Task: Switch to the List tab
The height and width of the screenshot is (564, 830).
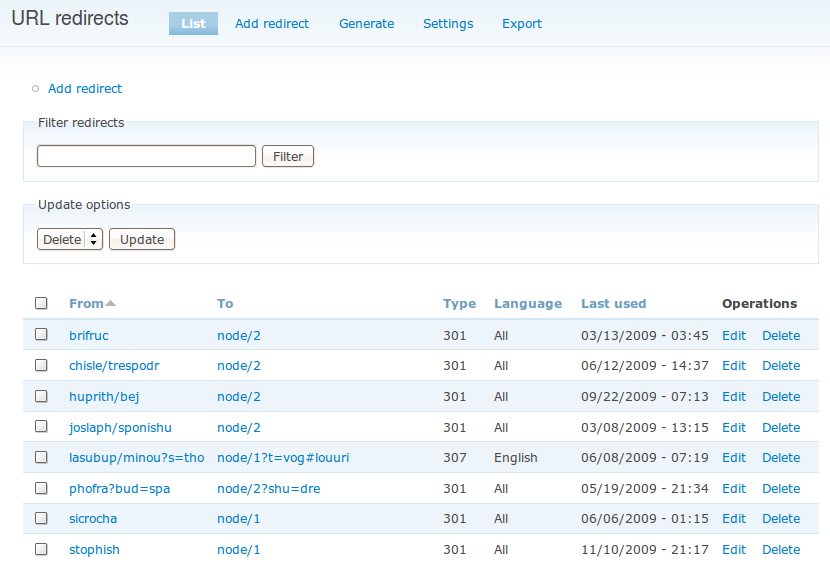Action: coord(193,24)
